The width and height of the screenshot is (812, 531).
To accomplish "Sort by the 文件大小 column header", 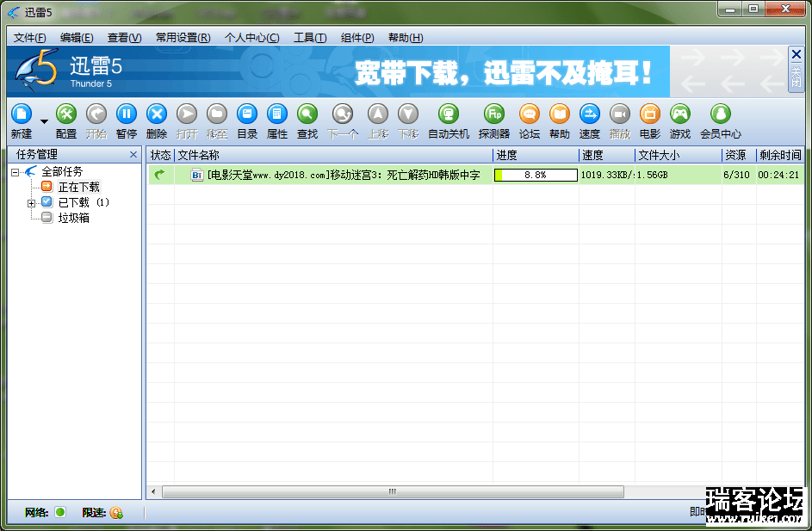I will 679,155.
